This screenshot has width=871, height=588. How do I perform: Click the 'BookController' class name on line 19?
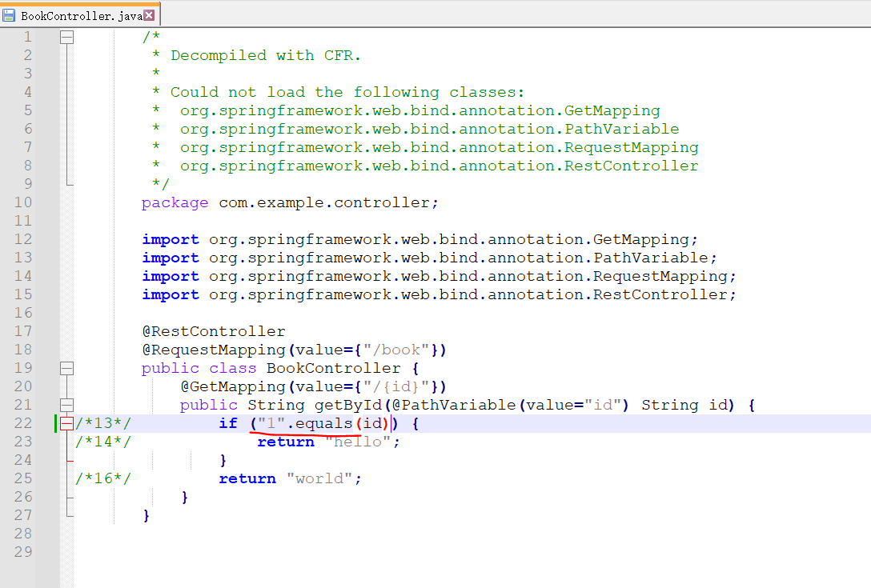point(333,368)
